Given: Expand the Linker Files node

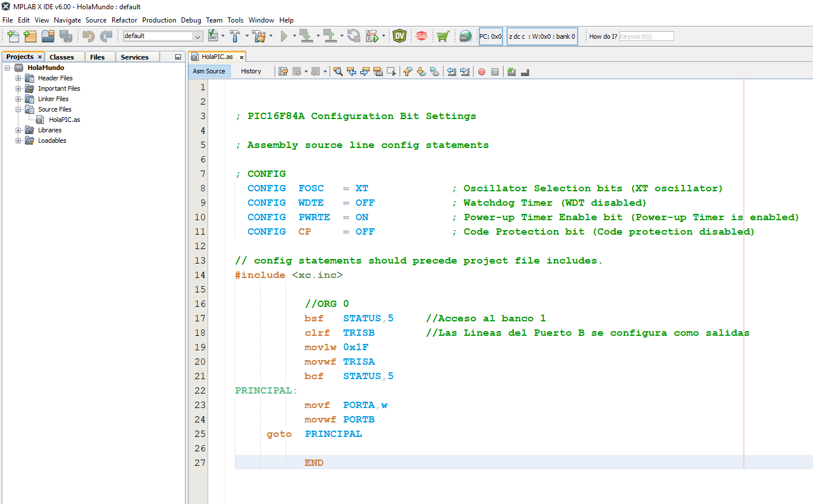Looking at the screenshot, I should pos(18,99).
